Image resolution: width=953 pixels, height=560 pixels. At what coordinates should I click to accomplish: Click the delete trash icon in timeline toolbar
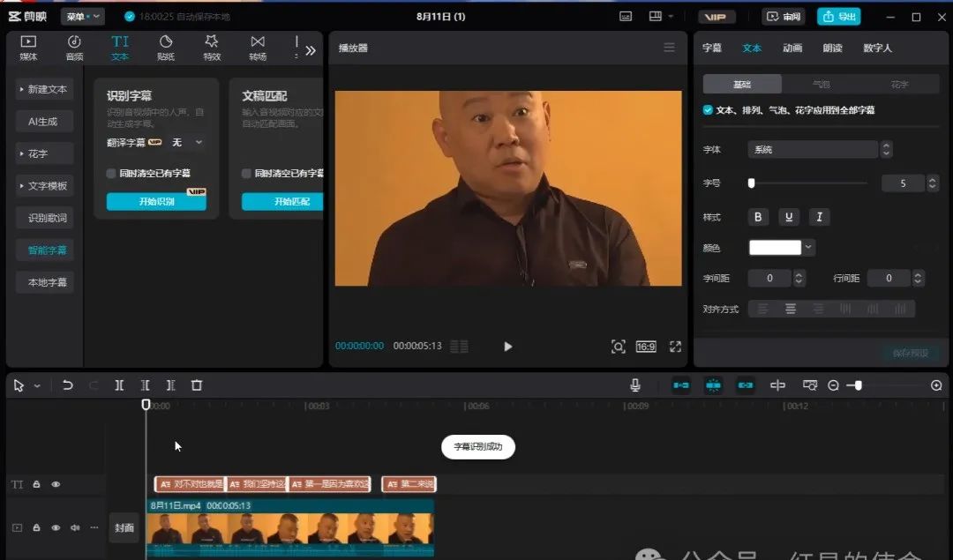point(197,385)
